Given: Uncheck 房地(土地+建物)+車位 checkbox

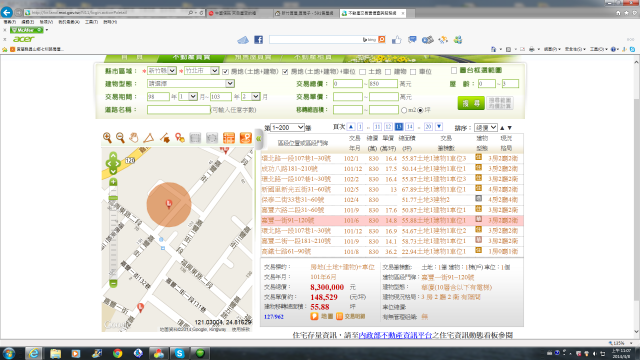Looking at the screenshot, I should click(x=285, y=72).
